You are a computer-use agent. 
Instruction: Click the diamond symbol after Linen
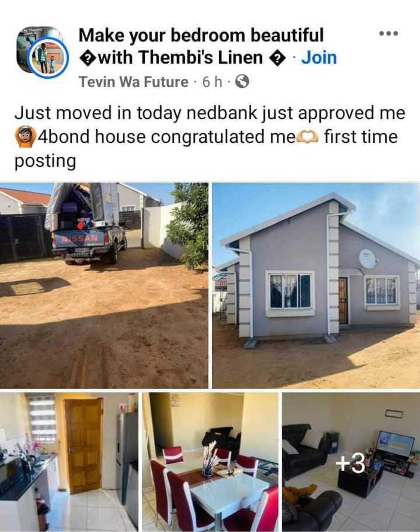[x=278, y=58]
